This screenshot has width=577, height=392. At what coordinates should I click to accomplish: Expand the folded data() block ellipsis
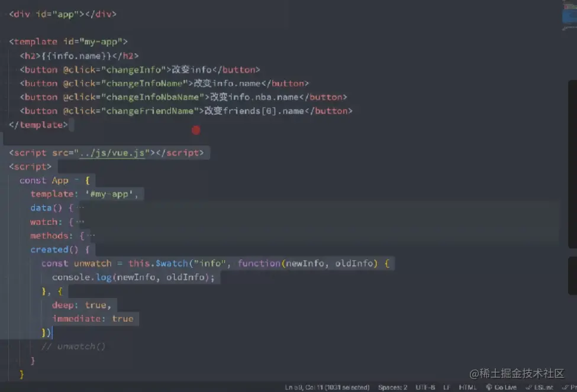[80, 208]
